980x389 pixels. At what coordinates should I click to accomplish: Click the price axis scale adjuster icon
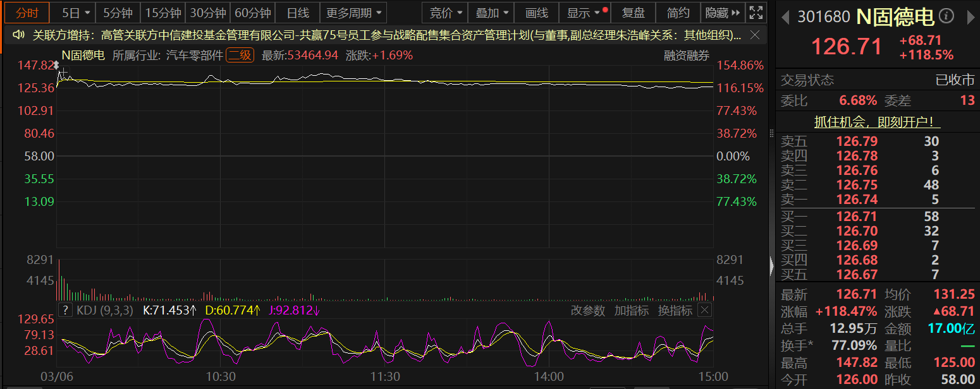(56, 66)
